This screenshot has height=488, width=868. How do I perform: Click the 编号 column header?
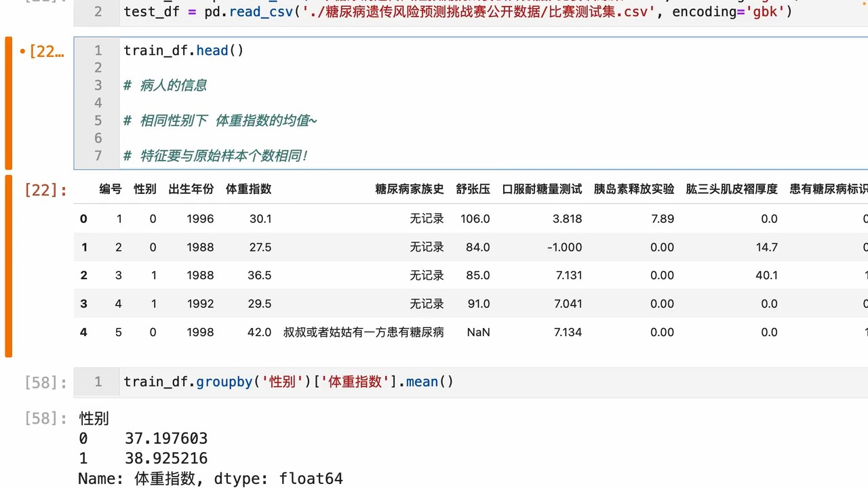click(111, 189)
